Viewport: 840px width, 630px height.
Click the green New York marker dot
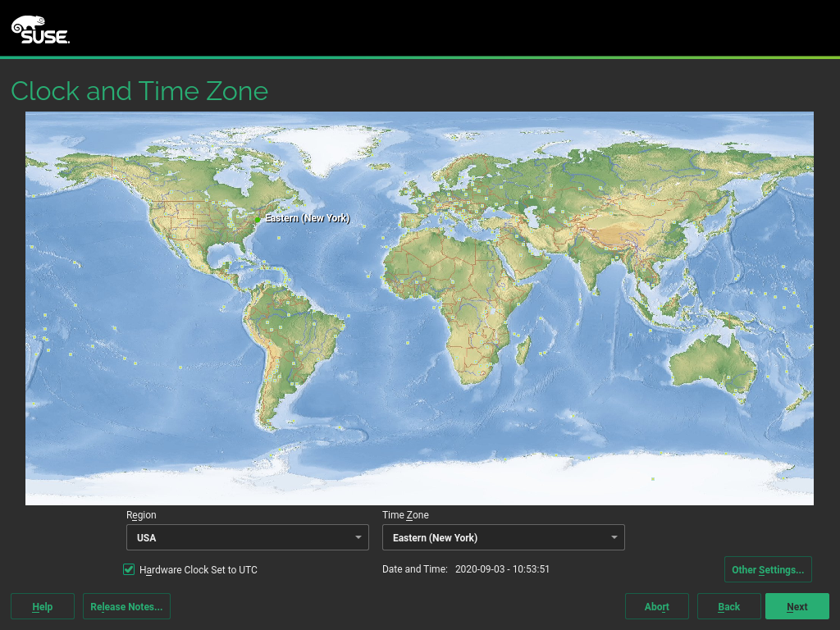[258, 220]
